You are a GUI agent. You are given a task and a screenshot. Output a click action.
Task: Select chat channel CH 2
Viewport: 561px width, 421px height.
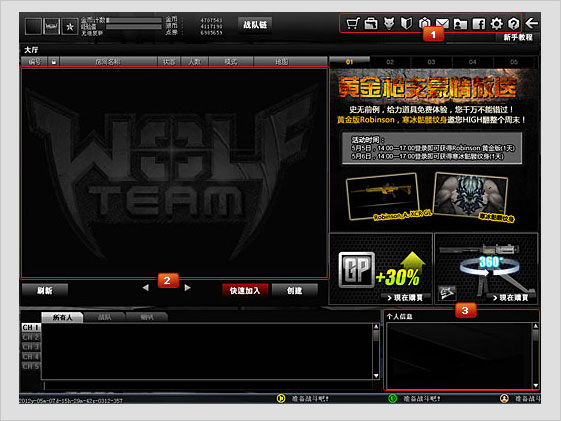pos(31,337)
